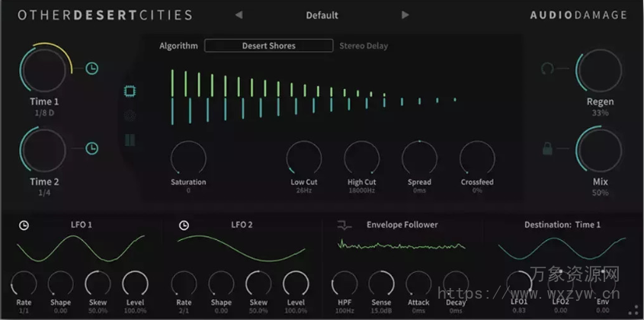Click the Time 2 knob
644x320 pixels.
pos(43,150)
